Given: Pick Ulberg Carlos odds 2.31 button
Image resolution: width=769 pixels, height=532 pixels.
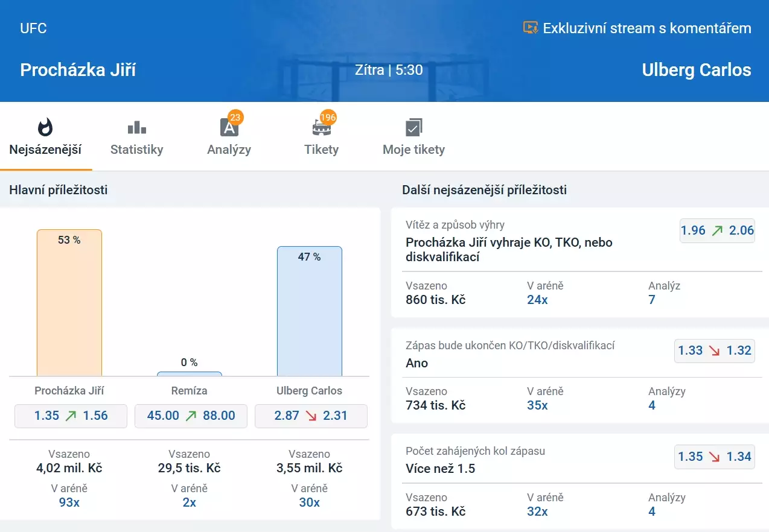Looking at the screenshot, I should pyautogui.click(x=311, y=416).
